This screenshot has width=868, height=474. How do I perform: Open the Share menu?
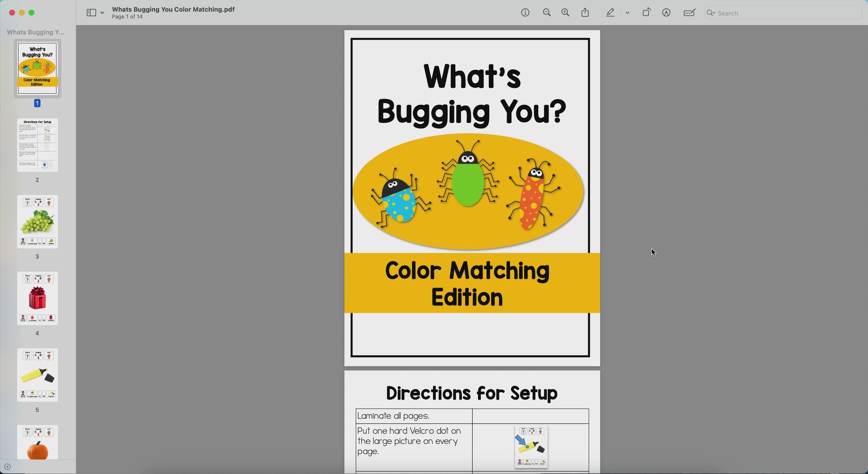point(585,13)
